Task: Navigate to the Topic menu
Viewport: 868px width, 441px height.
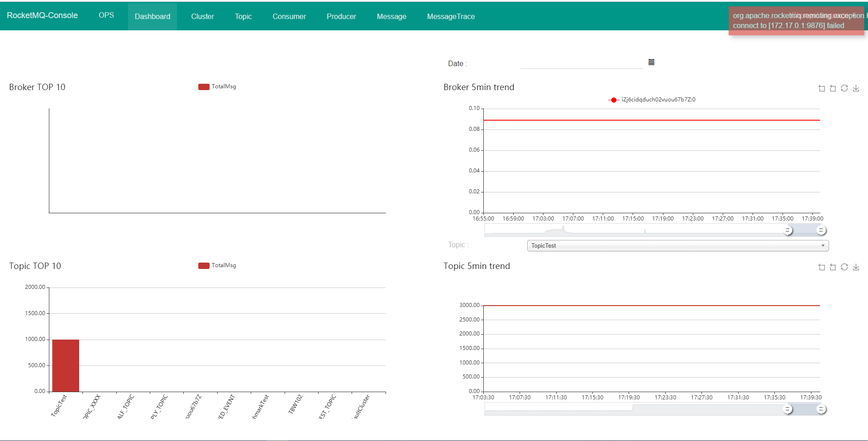Action: click(x=243, y=16)
